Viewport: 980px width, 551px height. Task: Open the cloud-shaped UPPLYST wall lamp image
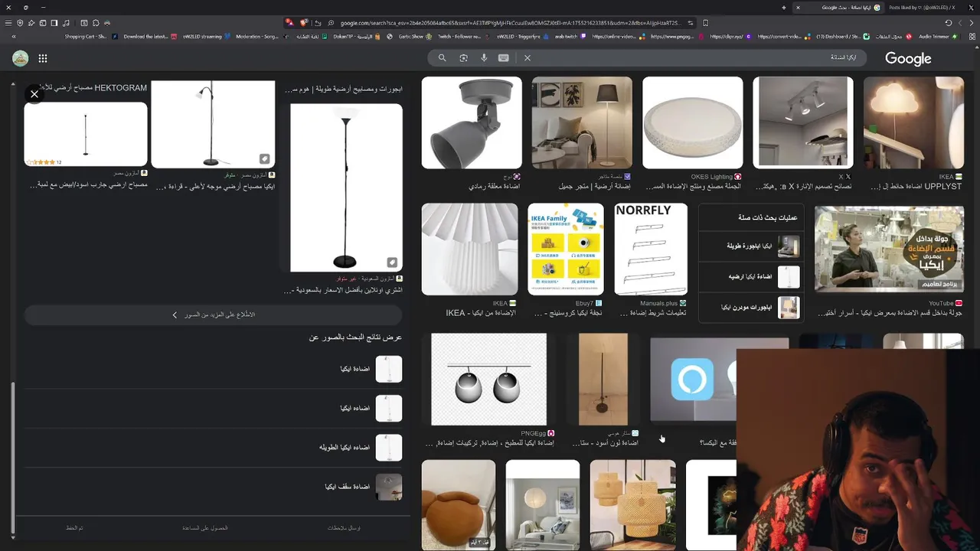(x=913, y=122)
